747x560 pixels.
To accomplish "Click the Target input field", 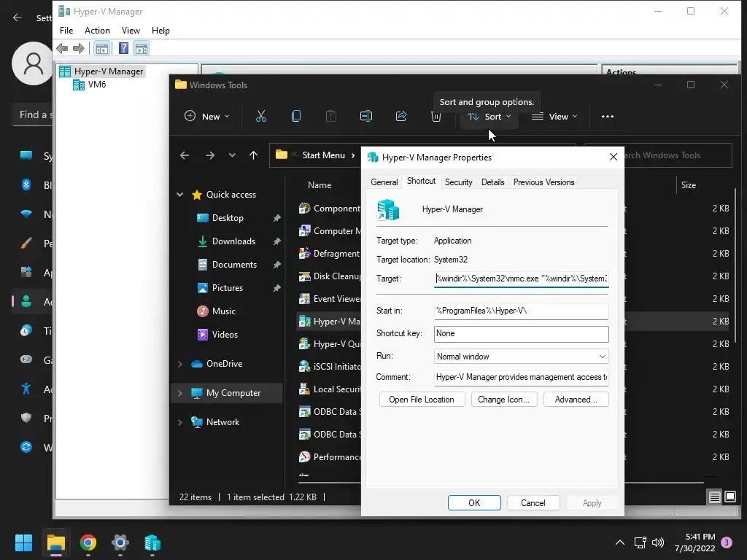I will 521,279.
